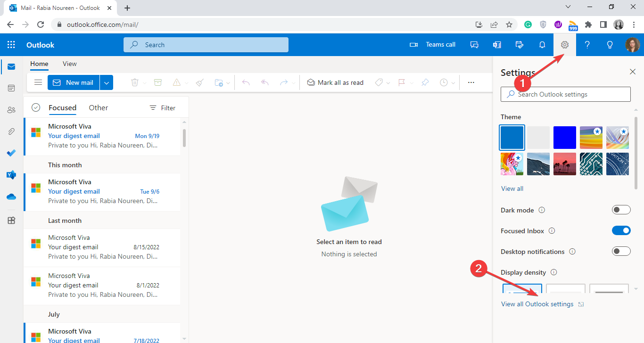The height and width of the screenshot is (343, 644).
Task: Open the New mail dropdown arrow
Action: 107,82
